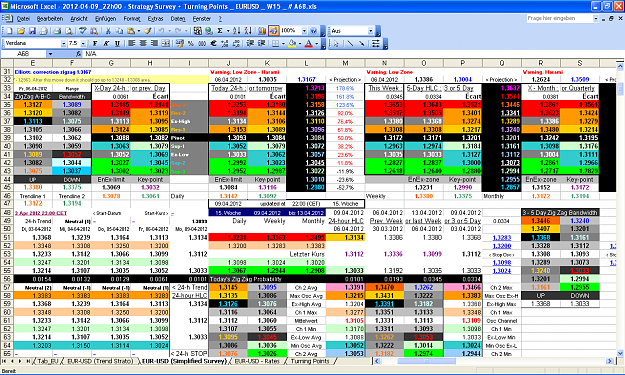Open the Verdana font name dropdown

point(63,43)
